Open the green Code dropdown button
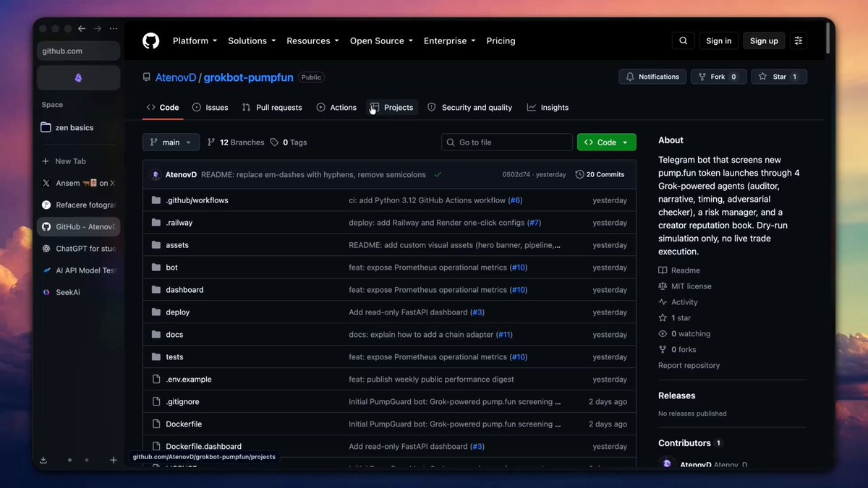 click(606, 142)
